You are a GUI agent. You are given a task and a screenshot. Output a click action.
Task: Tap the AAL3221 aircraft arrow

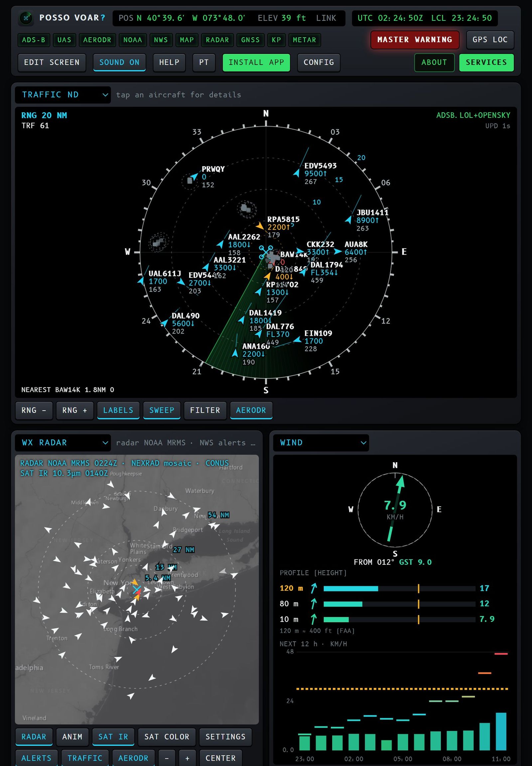point(206,267)
